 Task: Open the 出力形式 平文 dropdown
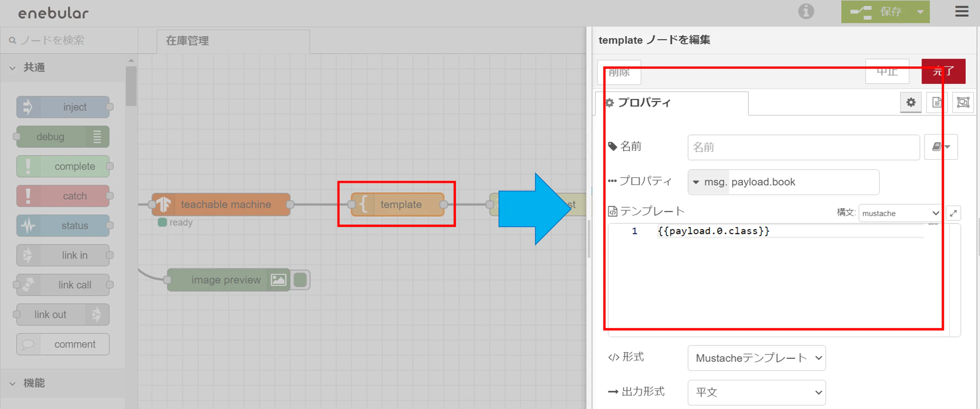pyautogui.click(x=757, y=392)
